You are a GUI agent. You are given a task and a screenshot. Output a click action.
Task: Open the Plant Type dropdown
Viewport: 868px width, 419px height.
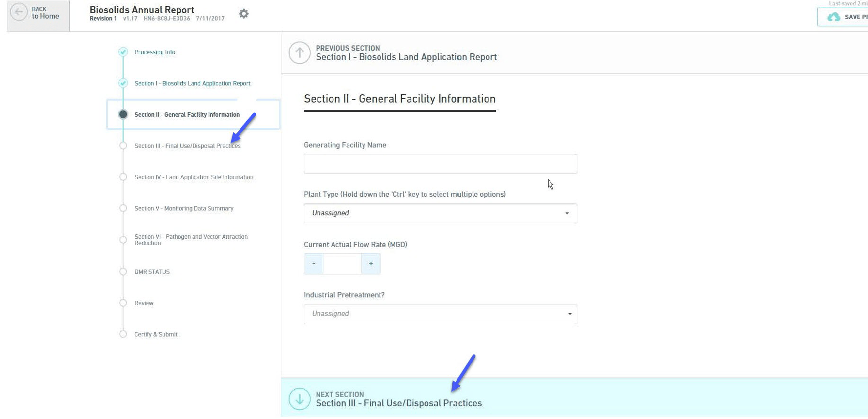click(440, 213)
